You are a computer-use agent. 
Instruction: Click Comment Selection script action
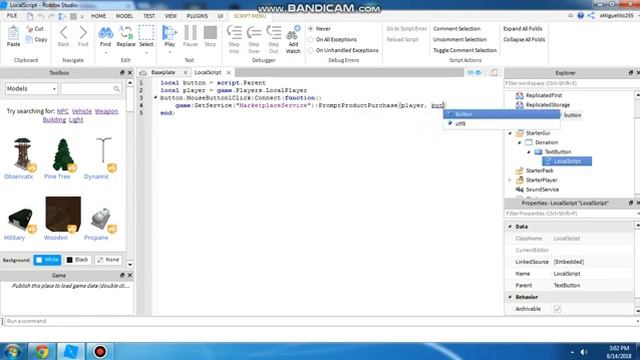[457, 29]
